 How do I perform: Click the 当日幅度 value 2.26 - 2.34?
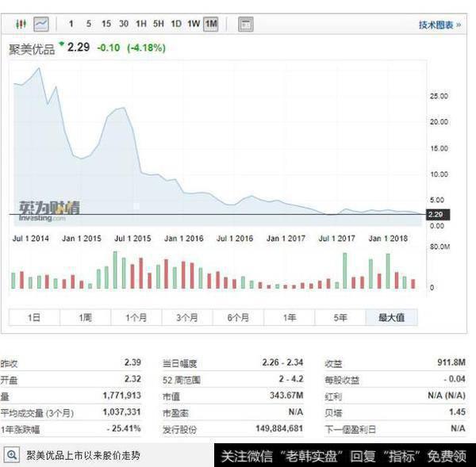(282, 362)
